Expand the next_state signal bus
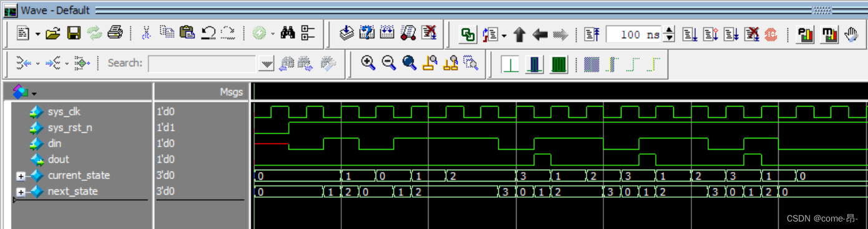Viewport: 868px width, 229px height. pos(21,192)
